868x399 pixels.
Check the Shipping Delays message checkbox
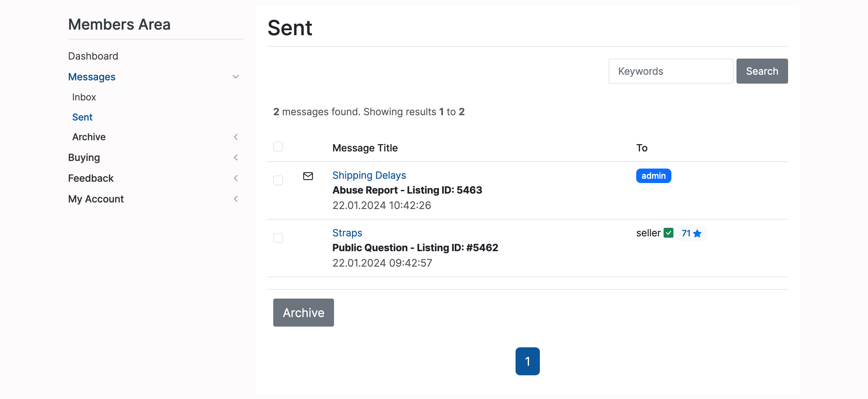coord(278,180)
